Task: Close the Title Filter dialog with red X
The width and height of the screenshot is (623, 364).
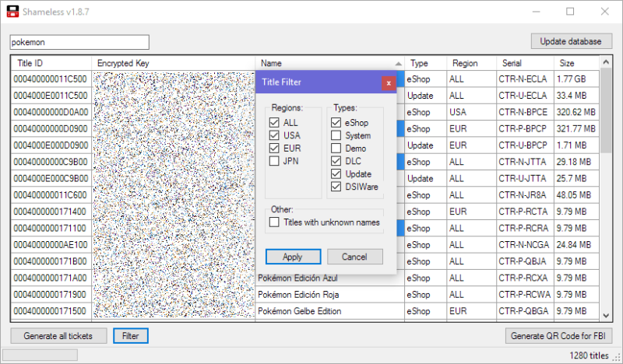Action: click(x=389, y=83)
